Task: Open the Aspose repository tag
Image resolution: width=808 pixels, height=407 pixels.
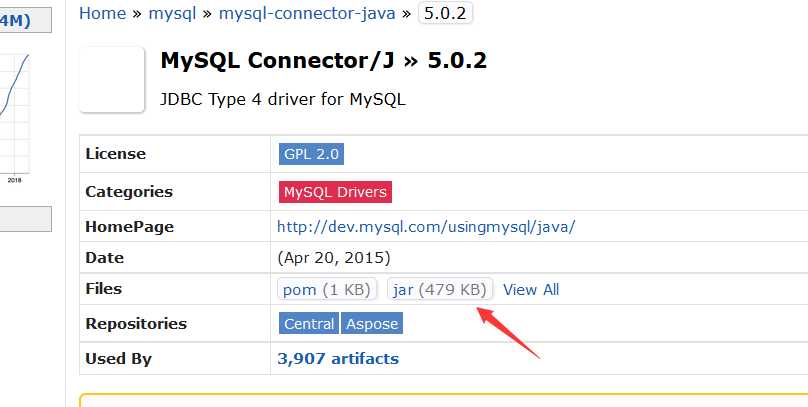Action: pyautogui.click(x=372, y=323)
